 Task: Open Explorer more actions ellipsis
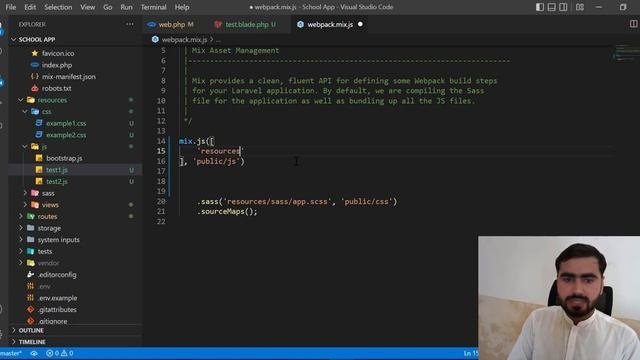pos(129,24)
